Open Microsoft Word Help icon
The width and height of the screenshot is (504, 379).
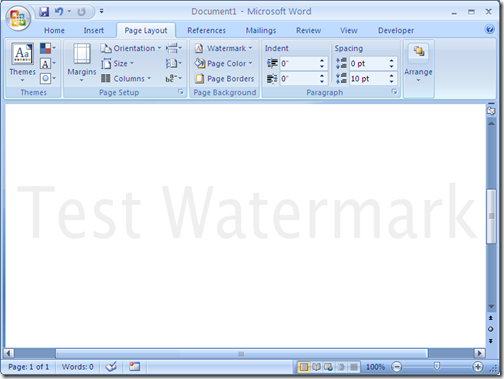490,29
